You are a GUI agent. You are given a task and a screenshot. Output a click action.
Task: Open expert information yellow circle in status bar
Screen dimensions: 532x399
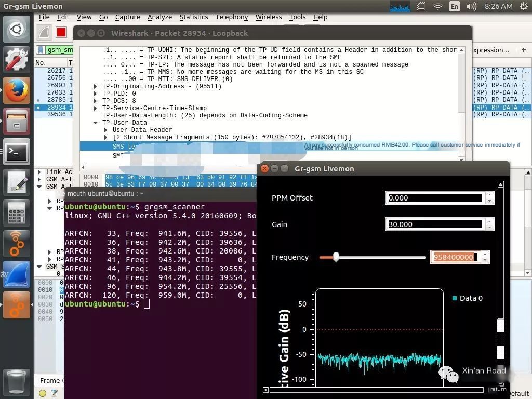(43, 393)
